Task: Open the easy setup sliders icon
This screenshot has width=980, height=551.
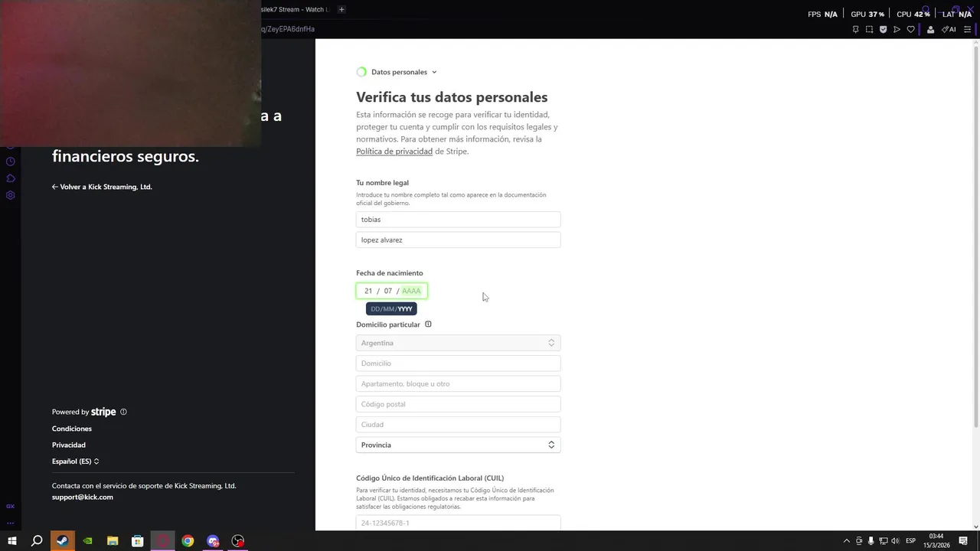Action: tap(967, 29)
